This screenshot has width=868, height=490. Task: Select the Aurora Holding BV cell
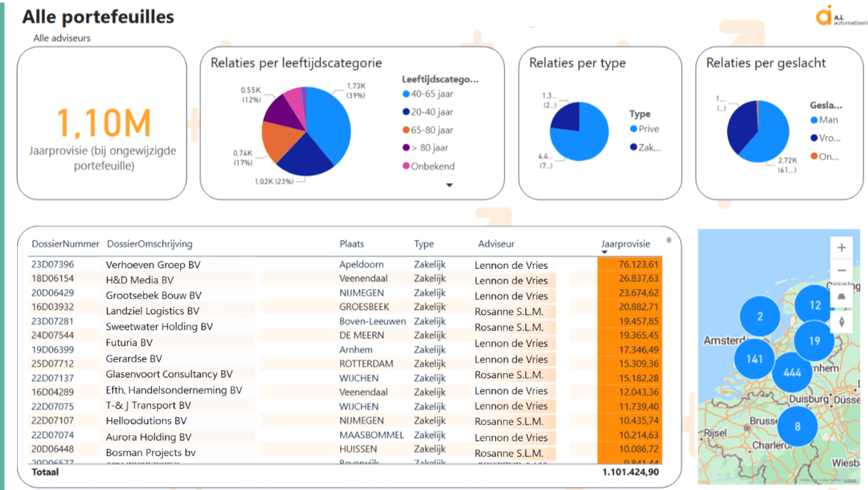pos(149,437)
